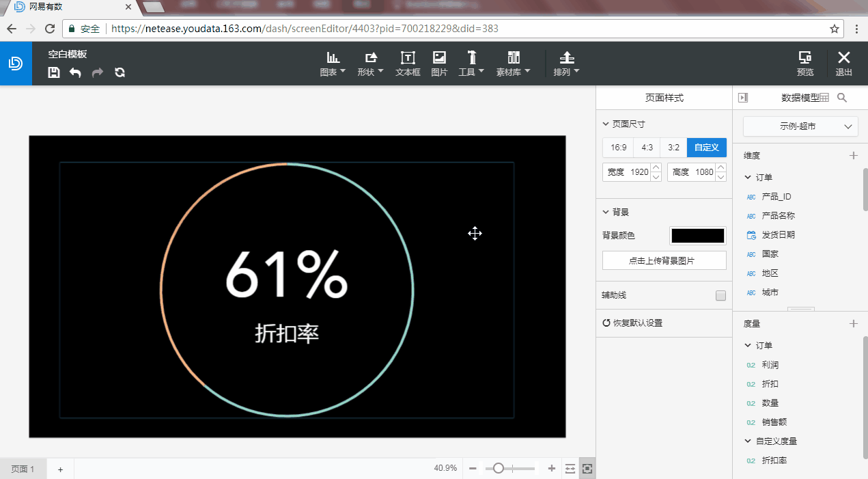The height and width of the screenshot is (479, 868).
Task: Select the 城市 dimension field
Action: [x=770, y=292]
